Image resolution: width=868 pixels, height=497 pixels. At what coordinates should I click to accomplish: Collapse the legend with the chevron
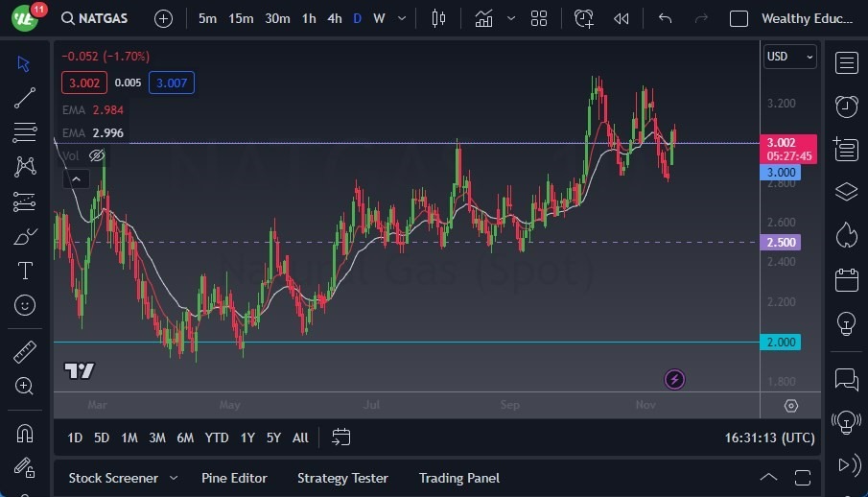pos(76,177)
